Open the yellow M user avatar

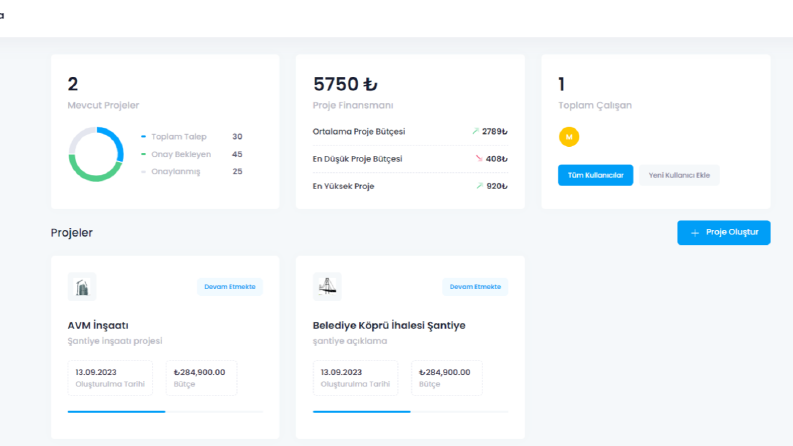point(569,137)
